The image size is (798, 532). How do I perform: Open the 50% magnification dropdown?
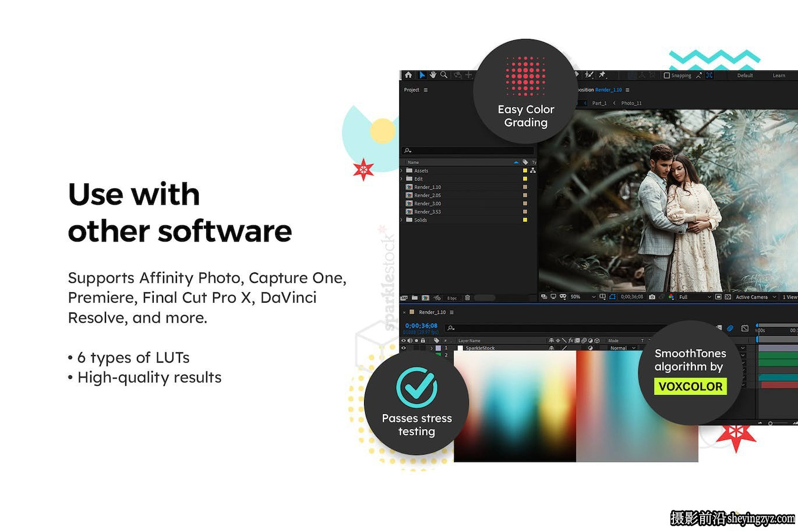583,297
